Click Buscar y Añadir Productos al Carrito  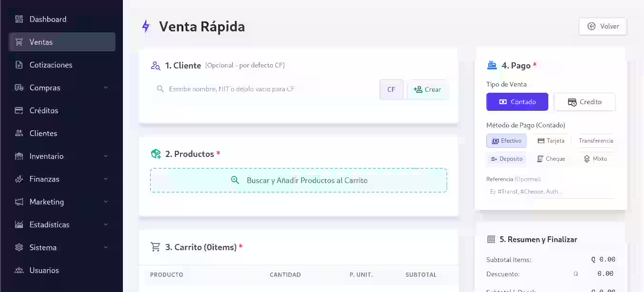click(299, 180)
